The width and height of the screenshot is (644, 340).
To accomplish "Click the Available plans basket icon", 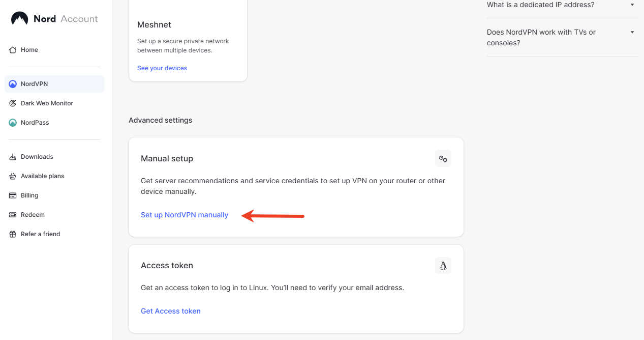I will (x=13, y=176).
